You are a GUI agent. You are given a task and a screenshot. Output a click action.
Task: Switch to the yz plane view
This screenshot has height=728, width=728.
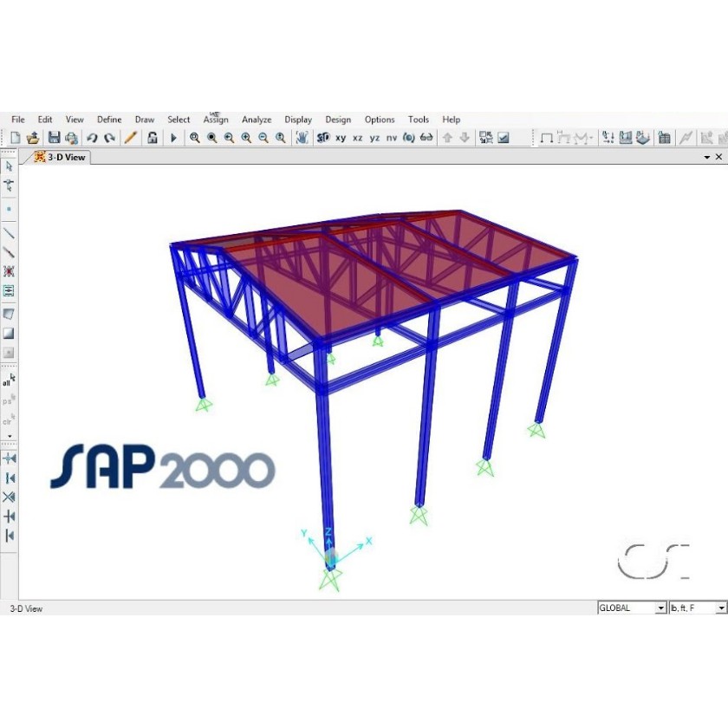[374, 138]
